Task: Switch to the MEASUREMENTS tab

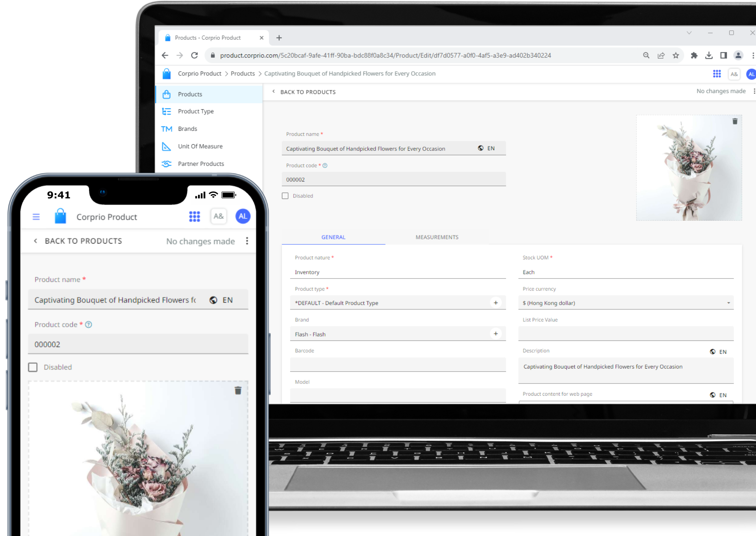Action: click(437, 237)
